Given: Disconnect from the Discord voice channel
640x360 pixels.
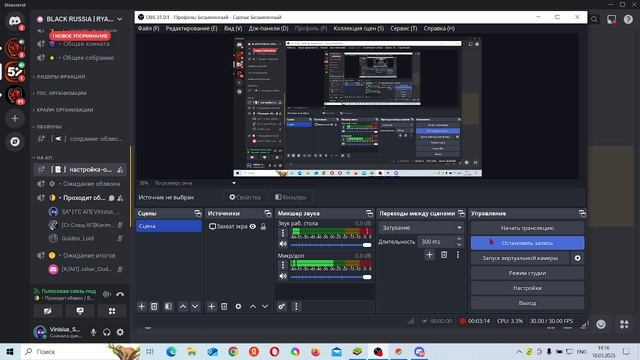Looking at the screenshot, I should click(120, 294).
